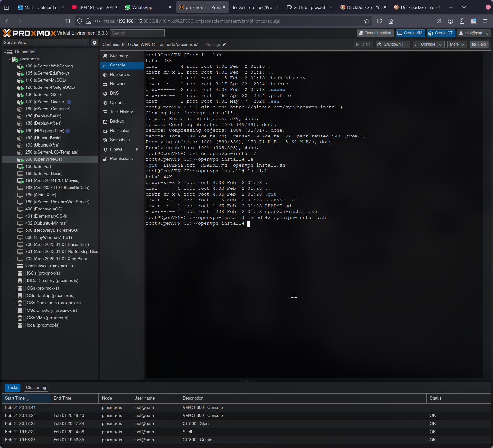The height and width of the screenshot is (448, 493).
Task: Select container 170 (uServer-Docker) in tree
Action: (x=45, y=102)
